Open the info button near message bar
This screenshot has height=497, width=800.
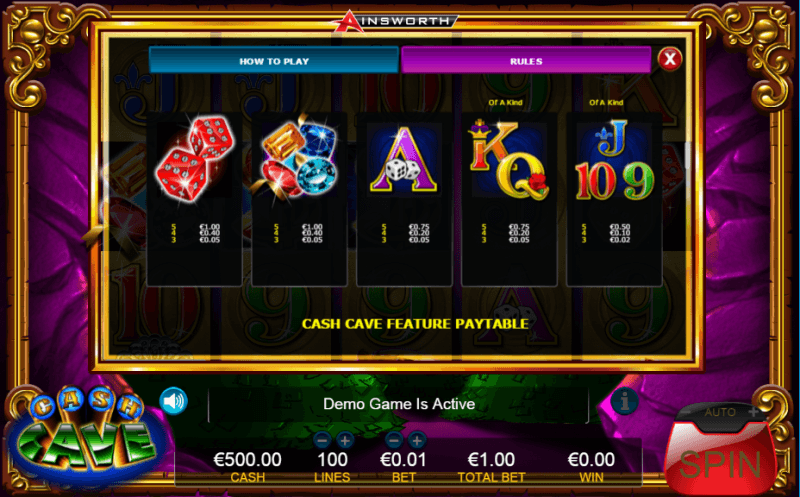tap(624, 401)
